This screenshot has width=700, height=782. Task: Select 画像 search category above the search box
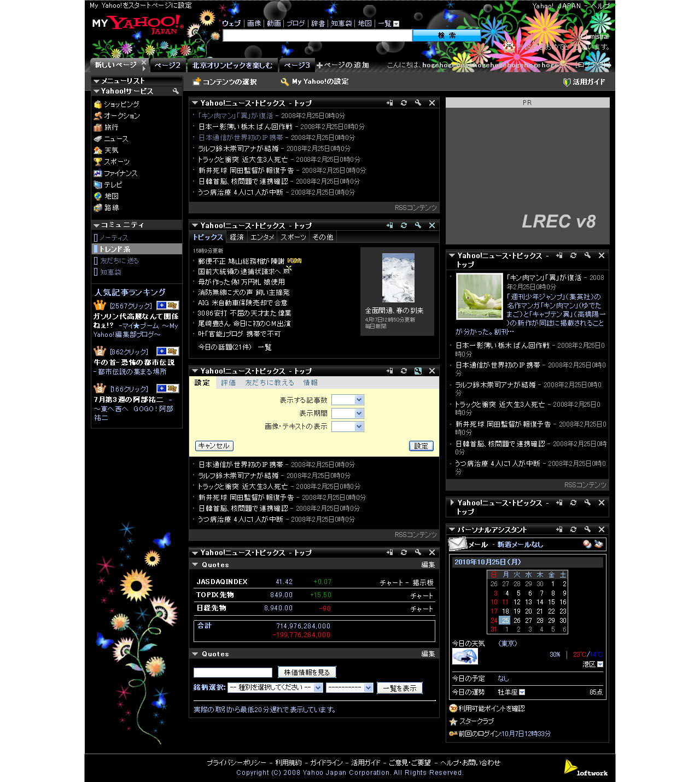(x=254, y=24)
